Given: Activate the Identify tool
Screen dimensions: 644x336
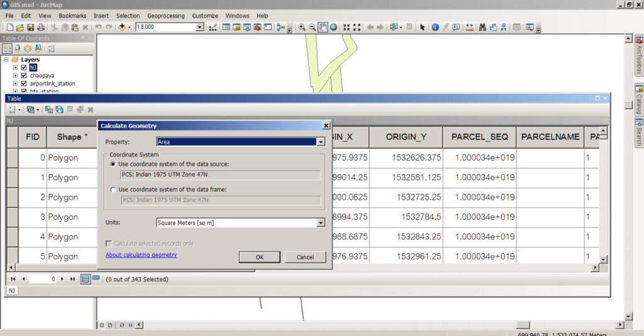Looking at the screenshot, I should click(x=435, y=28).
